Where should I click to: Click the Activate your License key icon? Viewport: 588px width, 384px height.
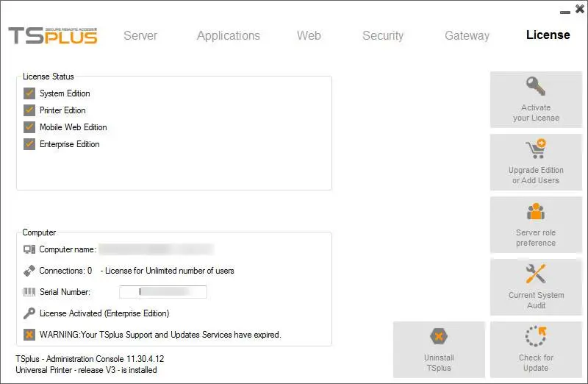(x=536, y=86)
